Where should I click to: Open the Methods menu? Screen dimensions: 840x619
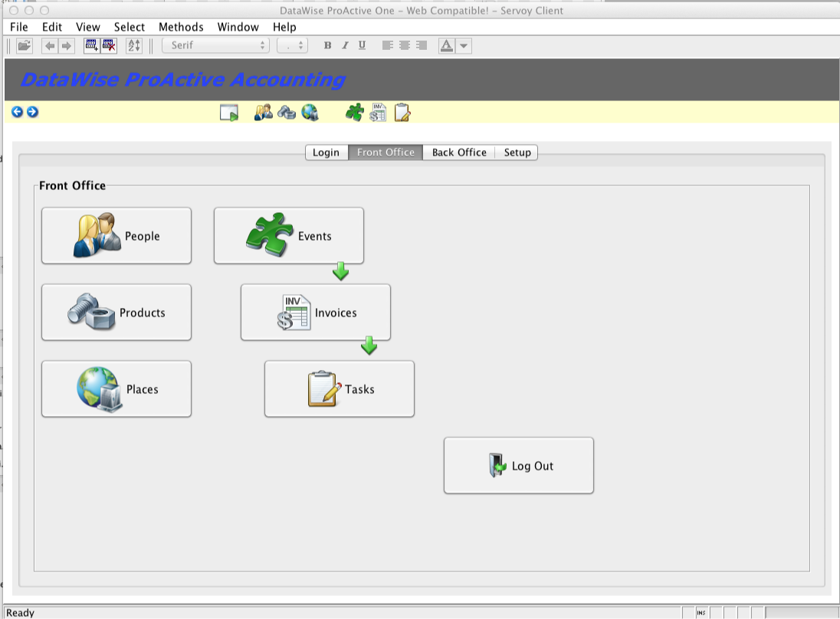pyautogui.click(x=181, y=27)
